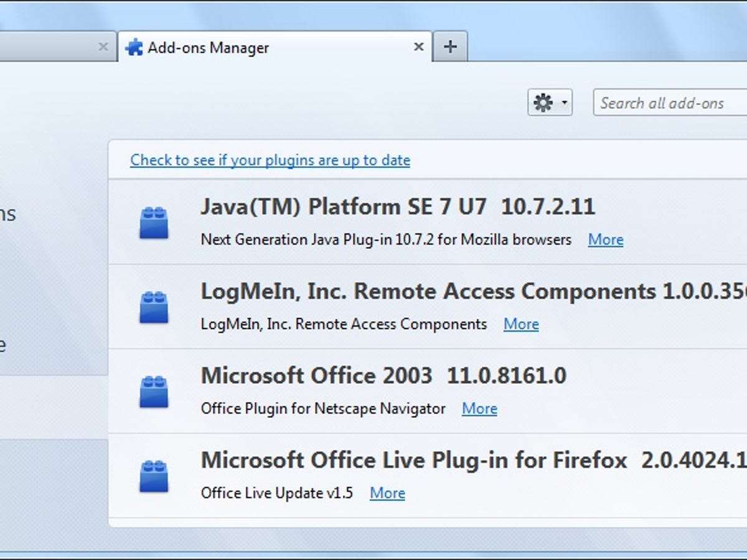Focus the Search all add-ons field
747x560 pixels.
pos(670,103)
